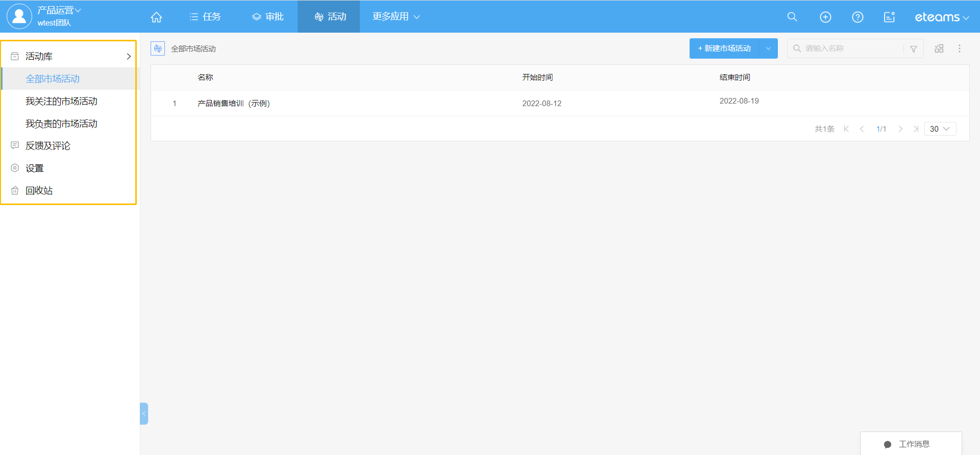Click the filter funnel icon in search box

(913, 49)
